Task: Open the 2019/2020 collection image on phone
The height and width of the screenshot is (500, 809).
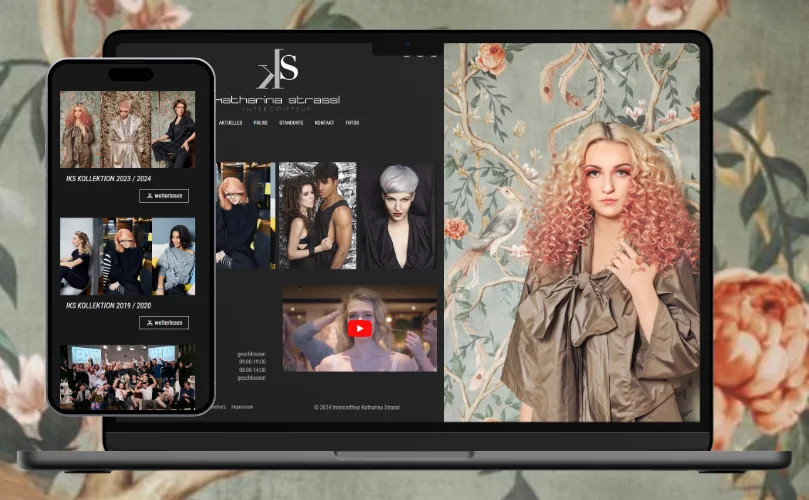Action: [127, 256]
